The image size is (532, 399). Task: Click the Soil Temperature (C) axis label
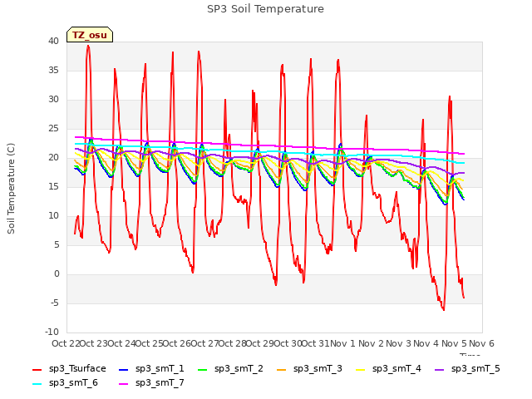(11, 189)
